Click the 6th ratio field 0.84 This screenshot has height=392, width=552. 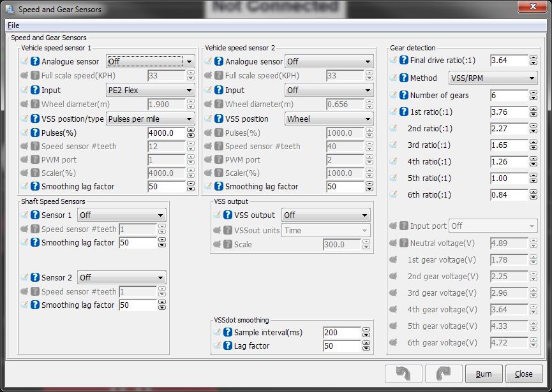coord(509,194)
